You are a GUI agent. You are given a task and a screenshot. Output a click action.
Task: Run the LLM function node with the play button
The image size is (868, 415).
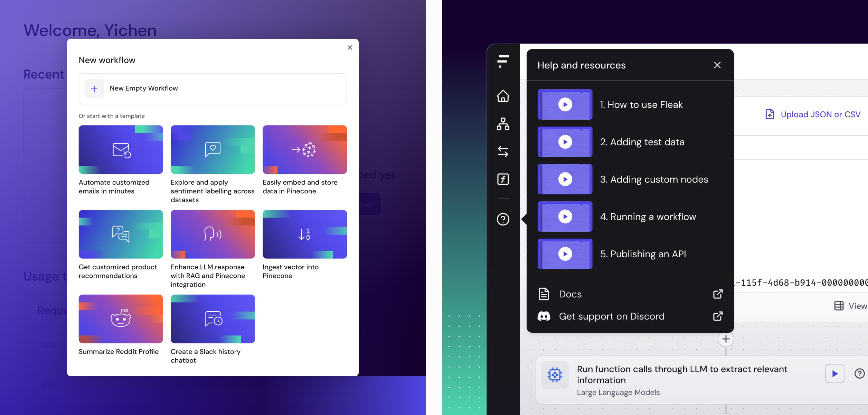(x=834, y=373)
